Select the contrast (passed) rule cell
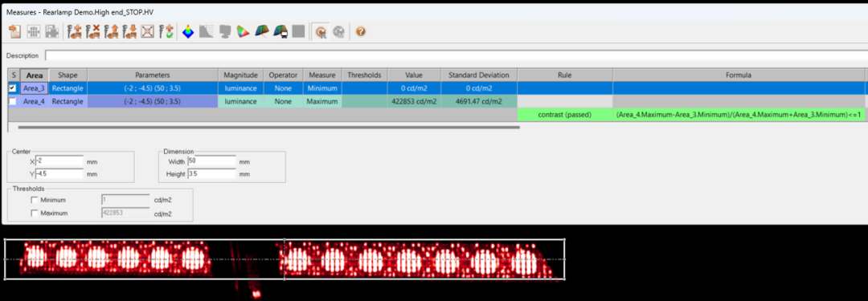Viewport: 868px width, 301px height. (x=565, y=115)
